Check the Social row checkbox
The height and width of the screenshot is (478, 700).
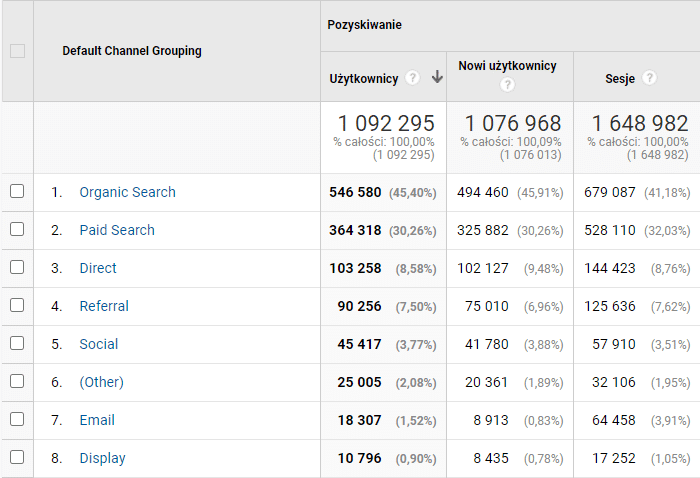[x=17, y=343]
